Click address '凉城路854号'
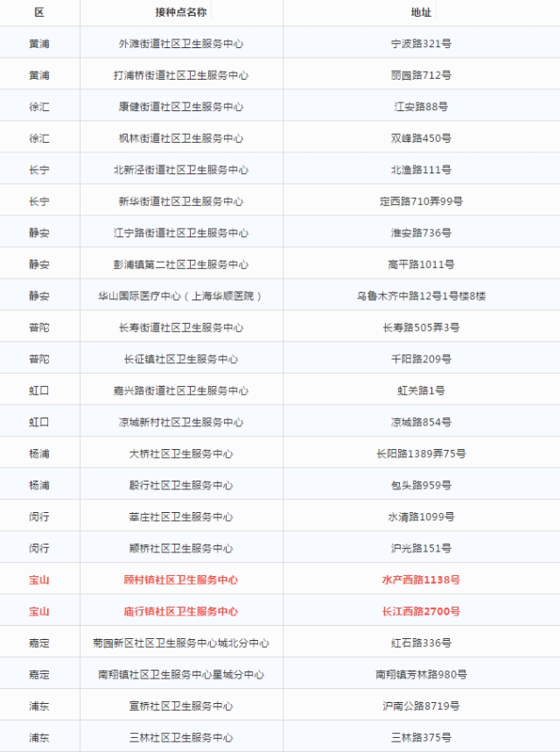This screenshot has width=560, height=752. (421, 422)
